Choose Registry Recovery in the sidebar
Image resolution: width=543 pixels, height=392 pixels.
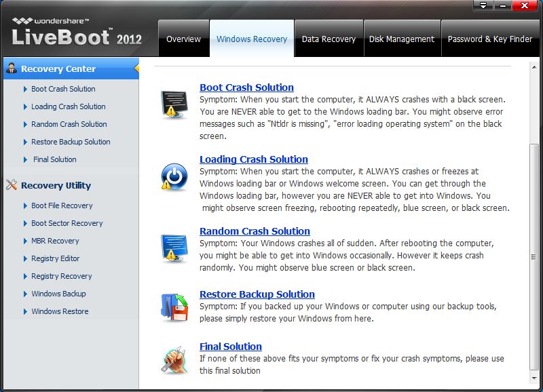[61, 276]
